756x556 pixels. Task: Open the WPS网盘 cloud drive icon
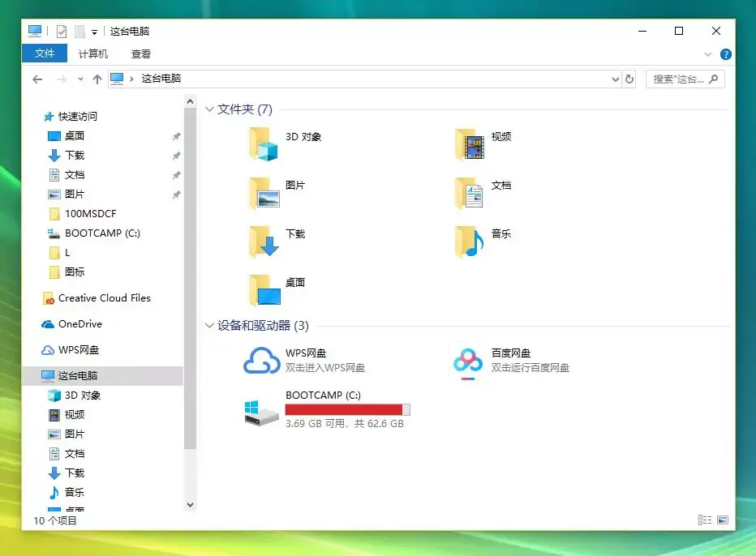262,361
